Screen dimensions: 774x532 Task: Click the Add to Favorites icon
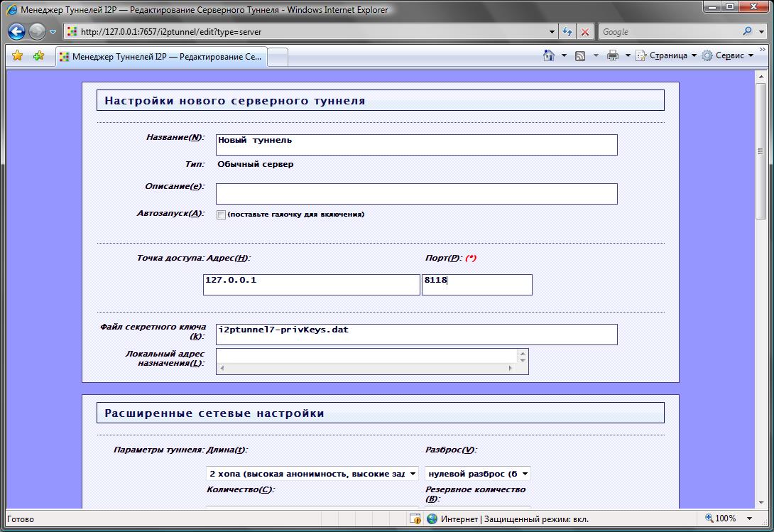pyautogui.click(x=39, y=55)
